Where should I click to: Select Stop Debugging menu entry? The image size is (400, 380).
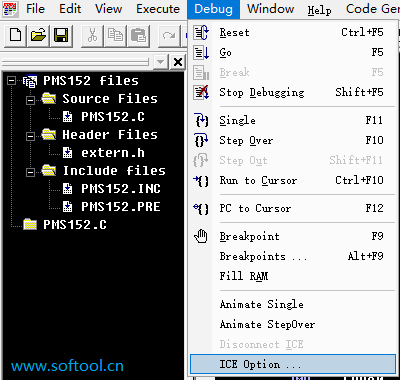click(x=293, y=92)
